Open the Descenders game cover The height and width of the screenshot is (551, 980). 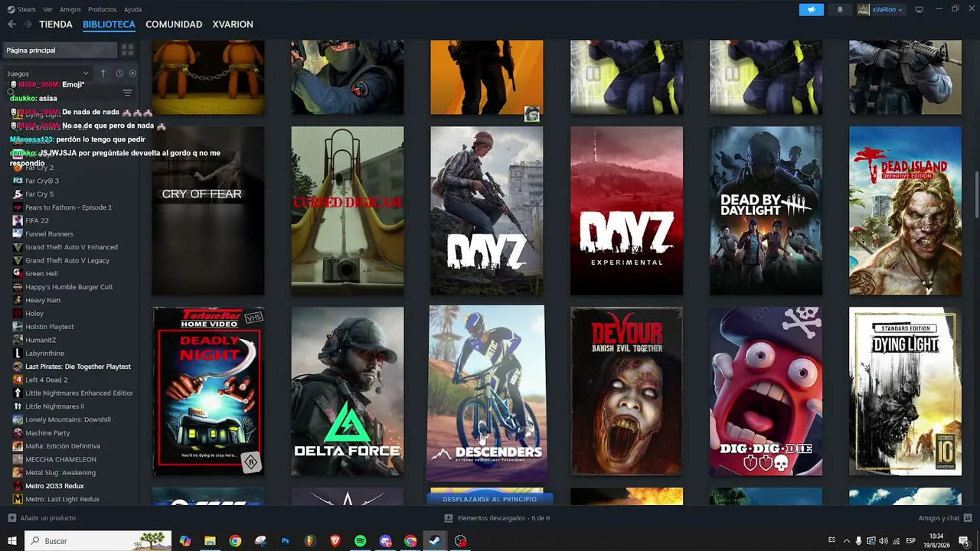tap(487, 393)
